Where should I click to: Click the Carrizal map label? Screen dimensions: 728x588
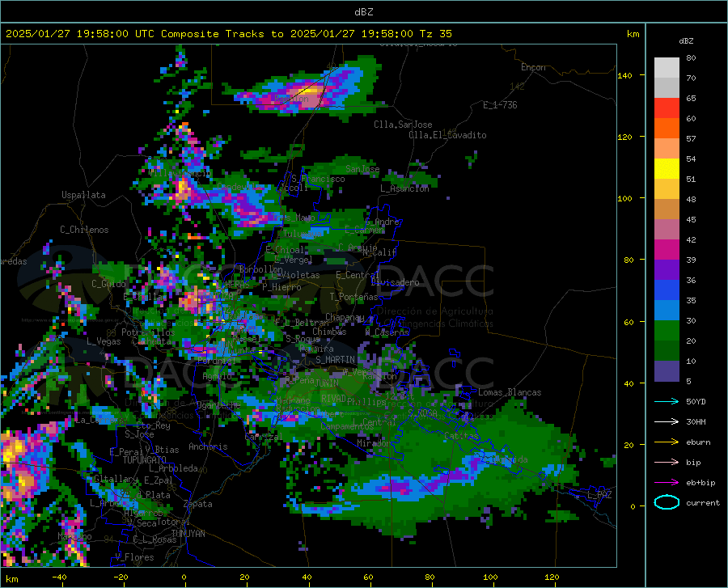click(x=264, y=437)
